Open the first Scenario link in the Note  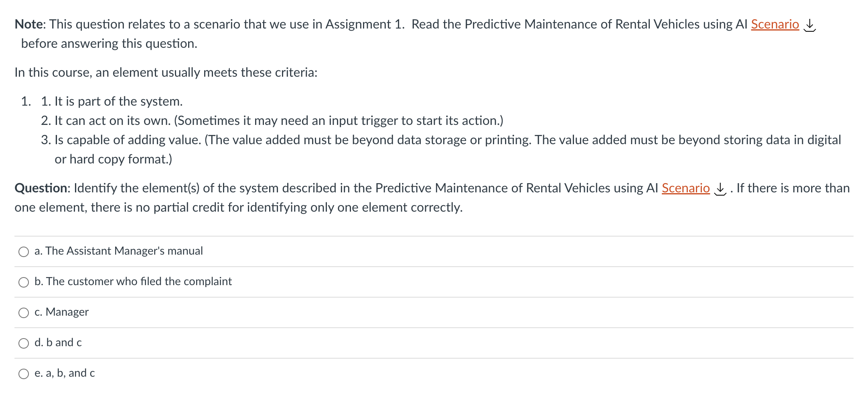tap(774, 24)
